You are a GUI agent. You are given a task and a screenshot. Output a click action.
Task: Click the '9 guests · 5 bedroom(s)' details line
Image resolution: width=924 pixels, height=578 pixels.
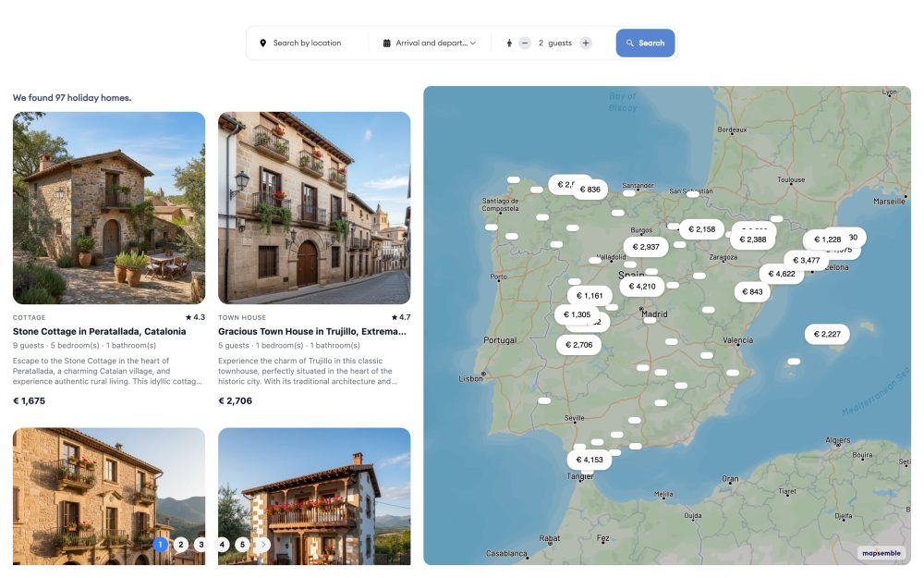point(84,346)
